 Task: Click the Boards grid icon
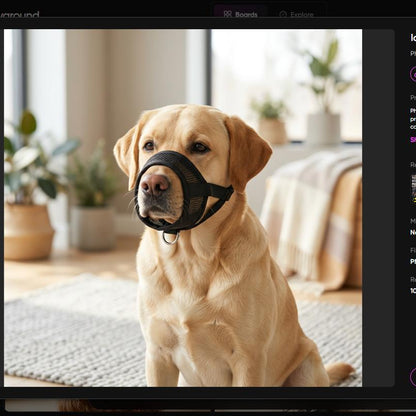click(x=227, y=14)
